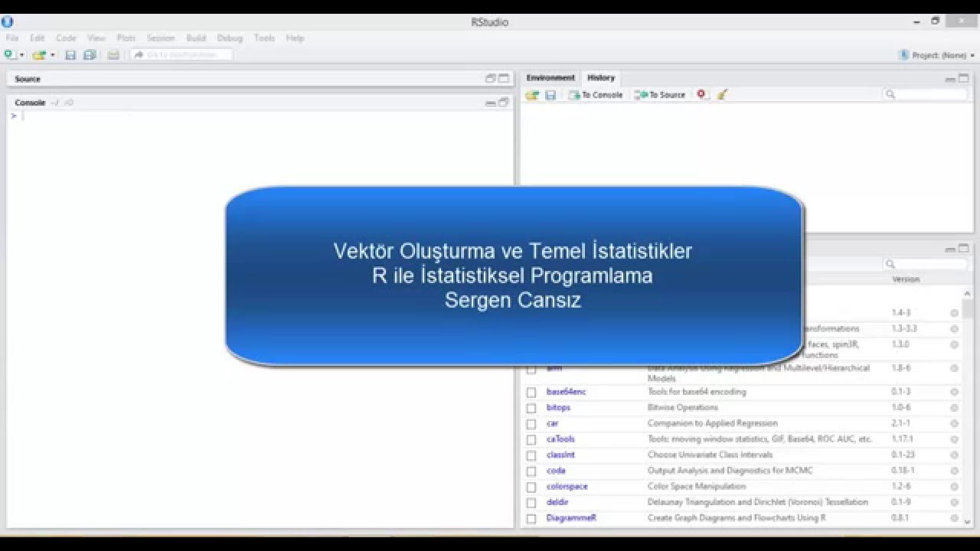The image size is (980, 551).
Task: Check the base64enc package checkbox
Action: coord(531,393)
